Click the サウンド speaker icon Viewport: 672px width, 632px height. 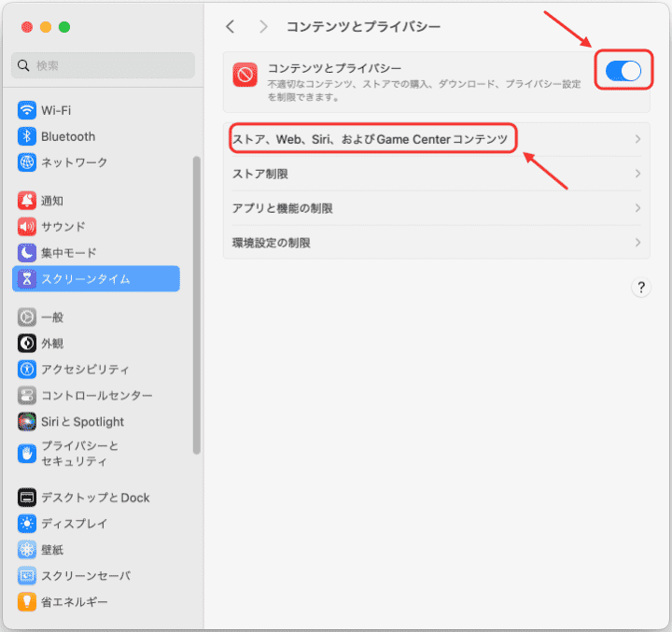[x=26, y=227]
